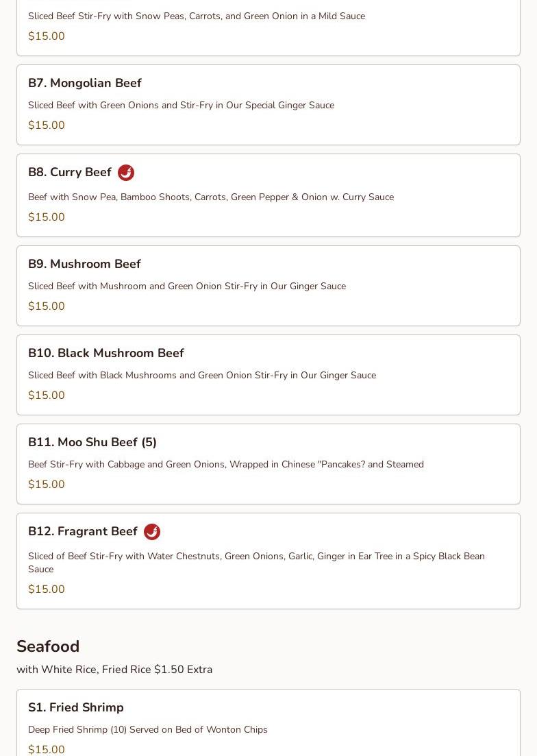
Task: Click the spicy chili icon beside Curry Beef
Action: [126, 173]
